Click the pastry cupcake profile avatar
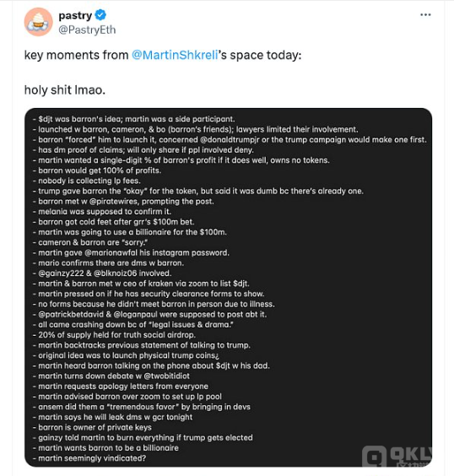The height and width of the screenshot is (476, 454). point(38,22)
